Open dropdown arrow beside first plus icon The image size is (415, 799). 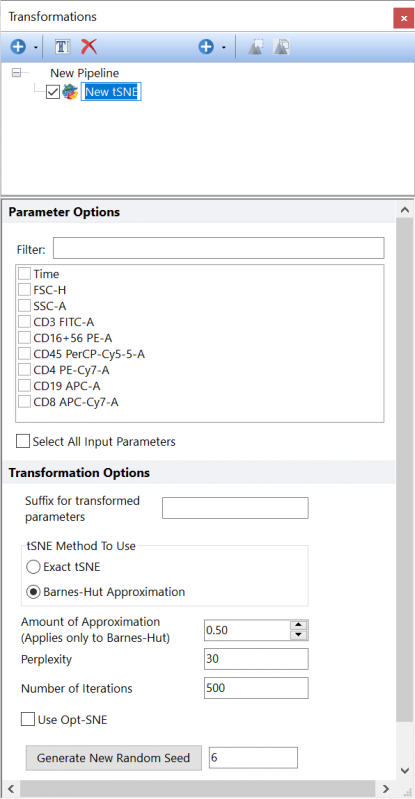[35, 47]
